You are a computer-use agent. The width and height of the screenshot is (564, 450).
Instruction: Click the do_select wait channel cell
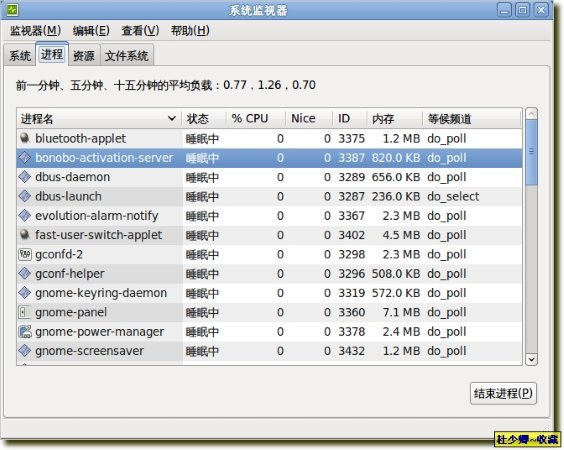click(x=453, y=196)
